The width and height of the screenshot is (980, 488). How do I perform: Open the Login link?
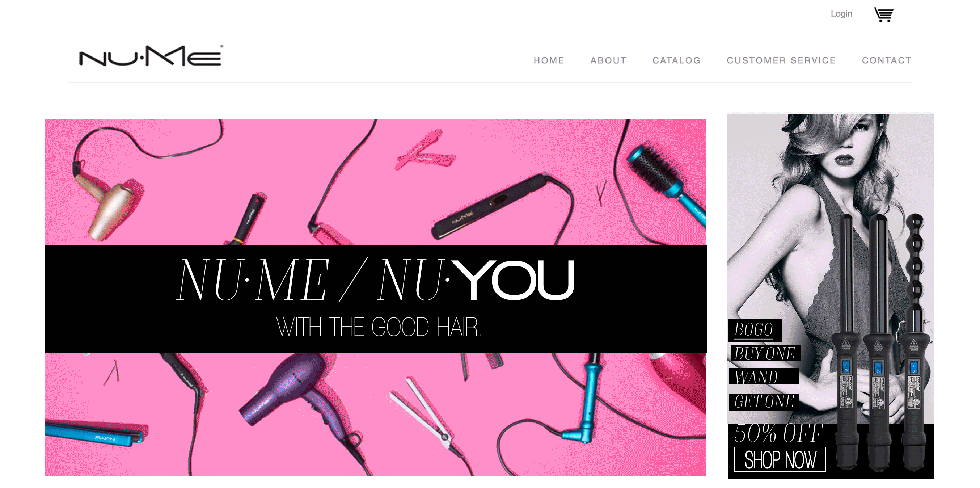pos(841,14)
